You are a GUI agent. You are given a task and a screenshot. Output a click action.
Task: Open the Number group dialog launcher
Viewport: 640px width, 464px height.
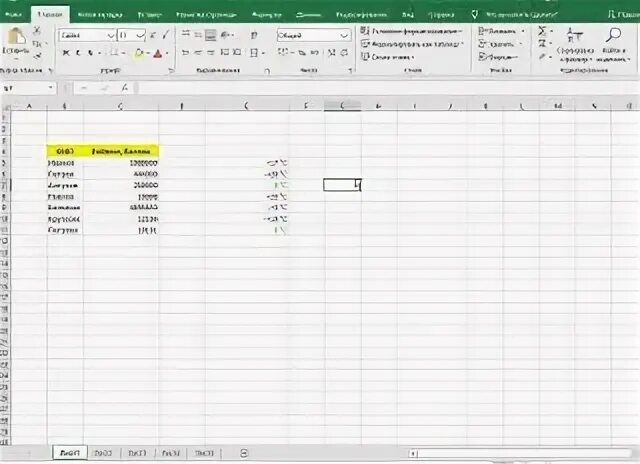350,71
